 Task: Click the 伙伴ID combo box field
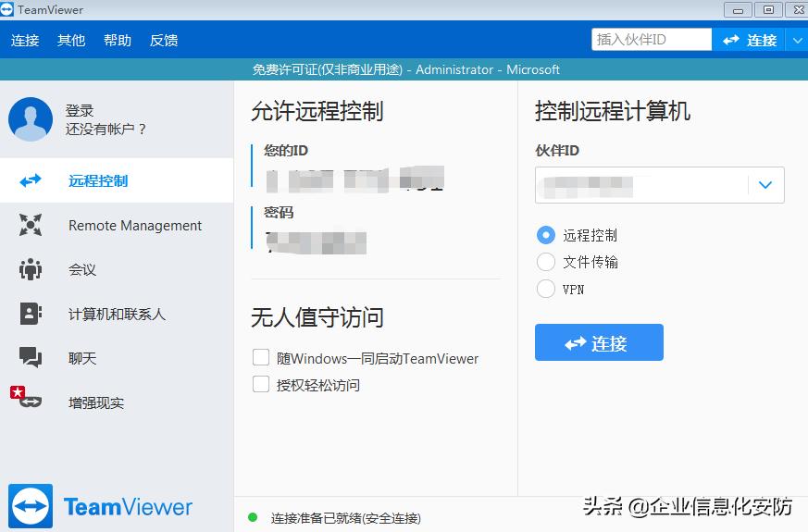tap(660, 184)
